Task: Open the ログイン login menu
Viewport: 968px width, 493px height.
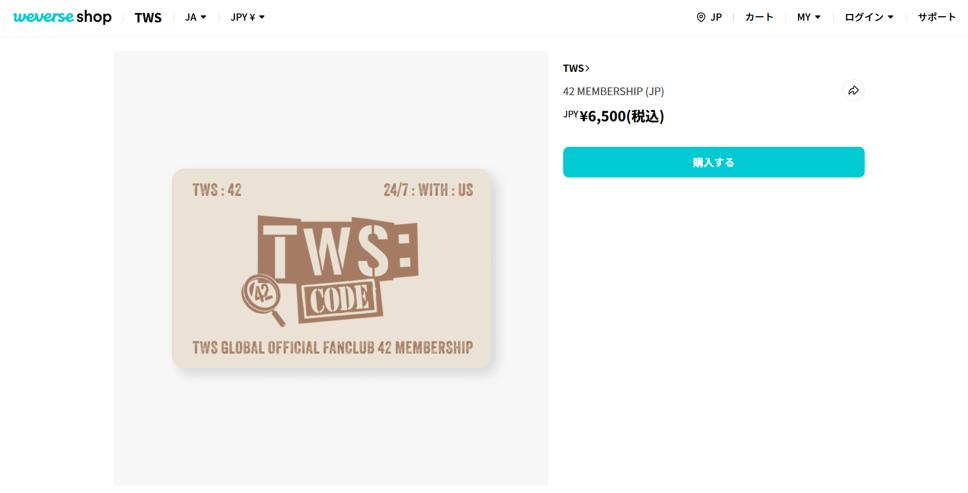Action: [x=869, y=17]
